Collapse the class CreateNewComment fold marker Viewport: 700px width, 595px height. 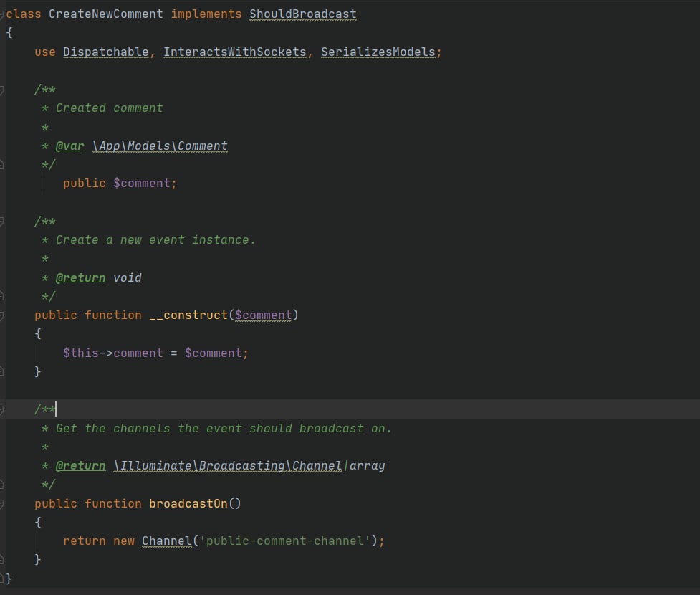tap(1, 14)
